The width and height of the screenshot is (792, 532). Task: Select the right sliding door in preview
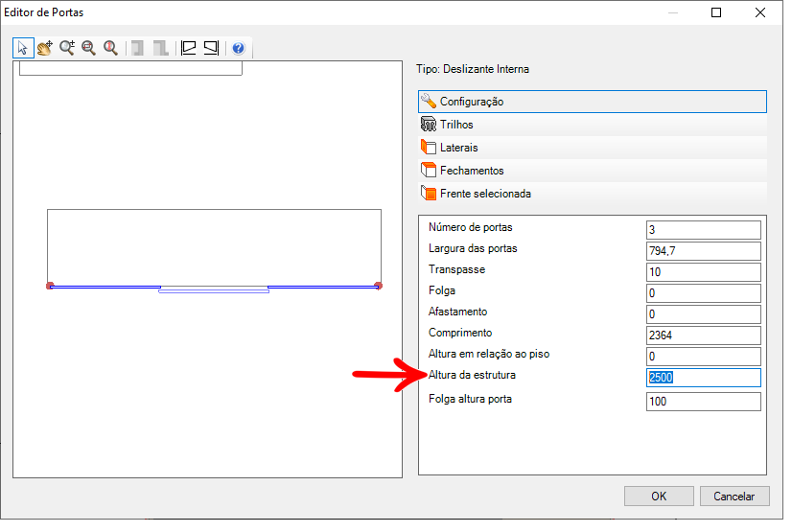point(323,288)
